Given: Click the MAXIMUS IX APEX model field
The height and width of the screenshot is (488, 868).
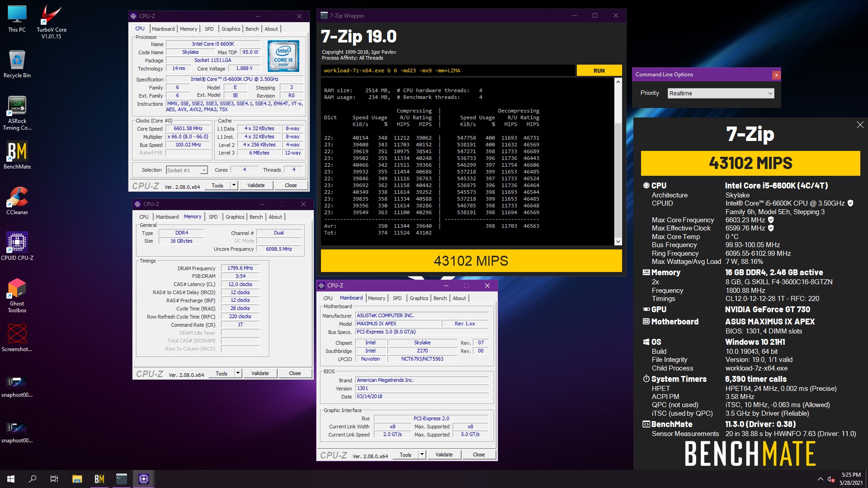Looking at the screenshot, I should pos(398,324).
